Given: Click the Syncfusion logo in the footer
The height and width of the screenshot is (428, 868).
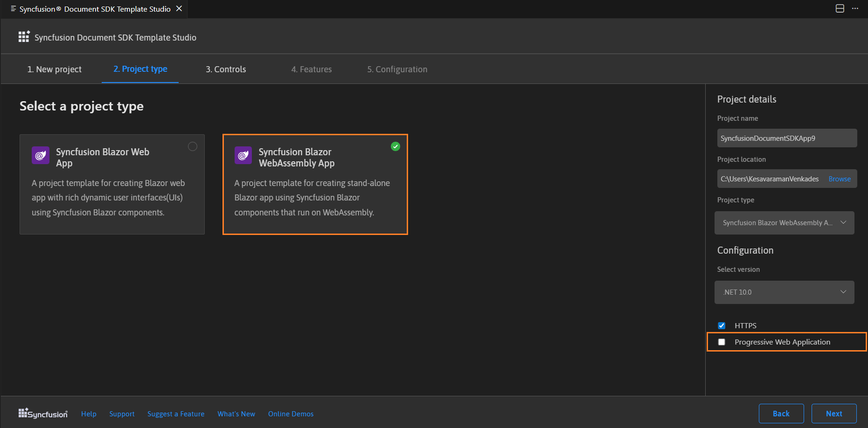Looking at the screenshot, I should [x=43, y=414].
